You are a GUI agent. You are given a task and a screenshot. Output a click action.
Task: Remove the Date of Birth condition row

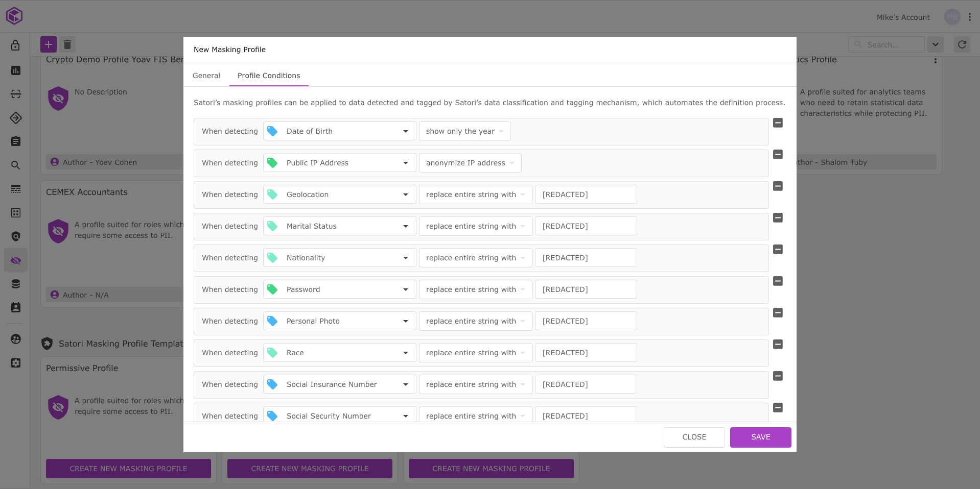pos(778,123)
